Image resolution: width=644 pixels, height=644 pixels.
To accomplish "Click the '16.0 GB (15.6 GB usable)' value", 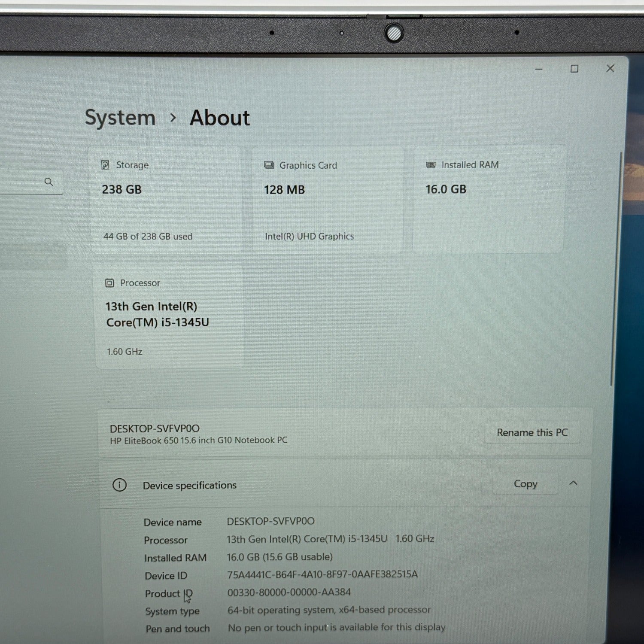I will [280, 557].
